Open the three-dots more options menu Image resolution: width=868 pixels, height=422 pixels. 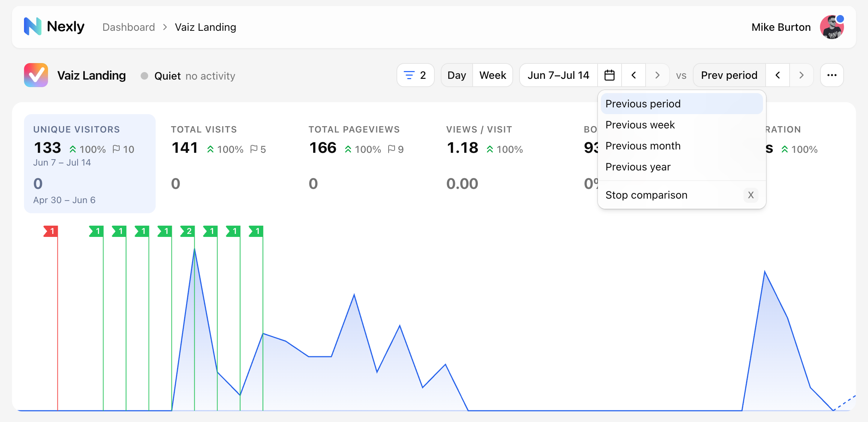[x=832, y=75]
